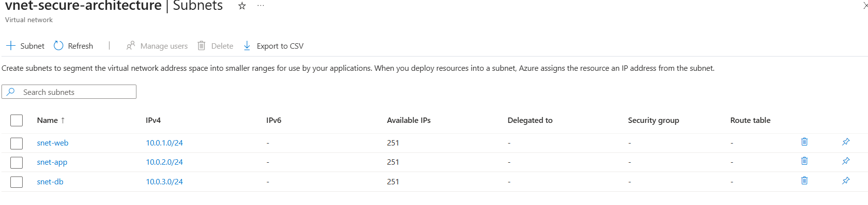868x205 pixels.
Task: Open the 10.0.3.0/24 address link
Action: pyautogui.click(x=165, y=182)
